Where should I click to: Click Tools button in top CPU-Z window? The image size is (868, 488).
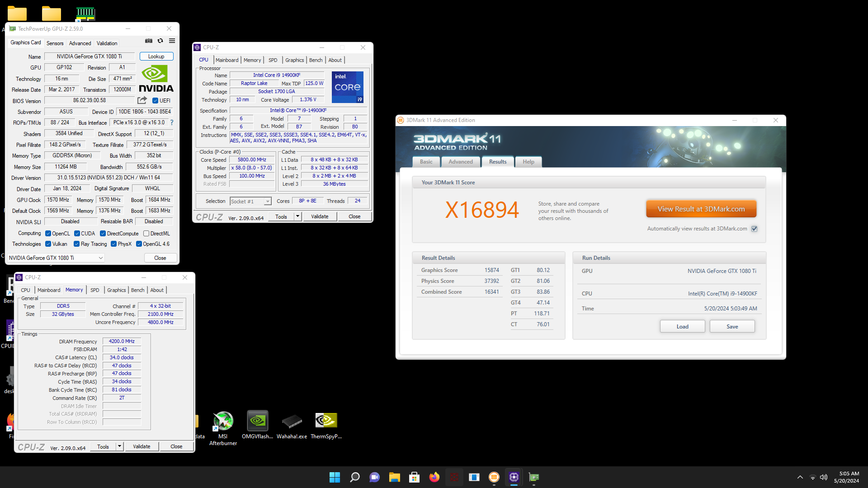281,216
